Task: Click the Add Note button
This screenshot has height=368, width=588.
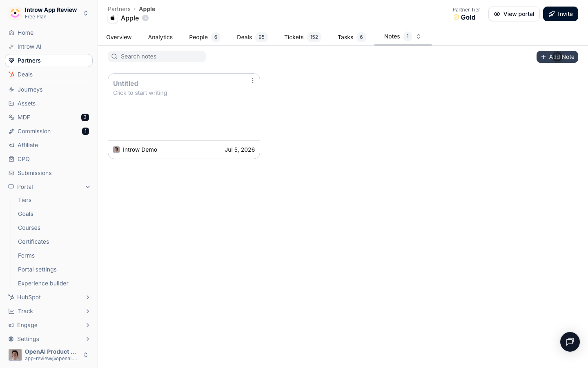Action: click(557, 57)
